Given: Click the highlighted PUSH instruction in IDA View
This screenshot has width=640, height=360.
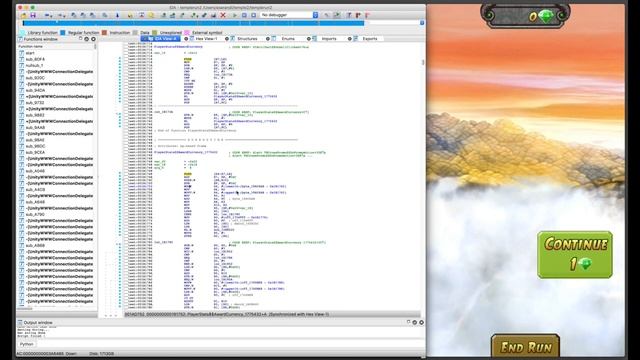Looking at the screenshot, I should [x=188, y=59].
